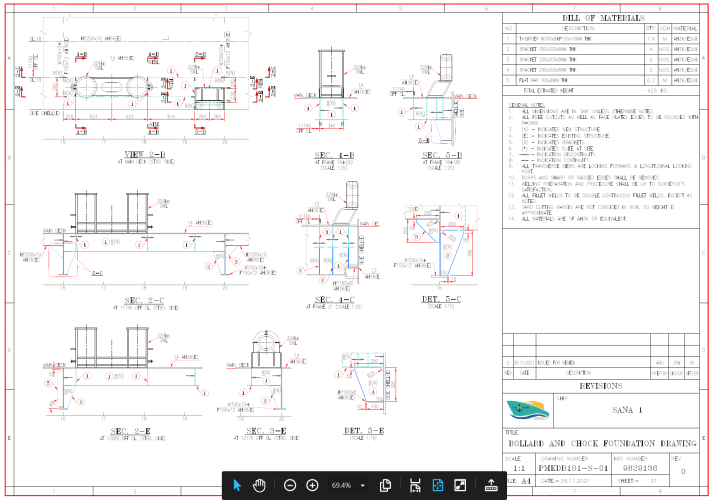Click the BILL OF MATERIALS heading
Image resolution: width=712 pixels, height=500 pixels.
tap(601, 18)
